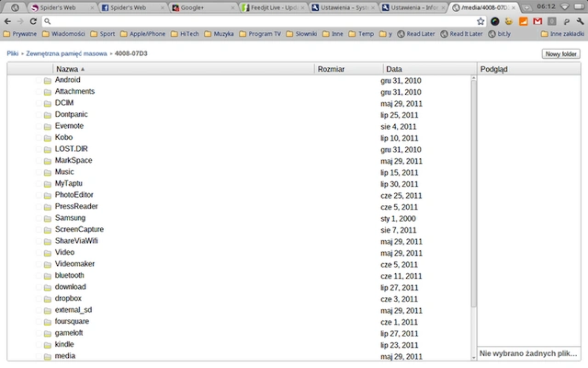Click the Samsung folder icon
The height and width of the screenshot is (368, 588).
(47, 219)
